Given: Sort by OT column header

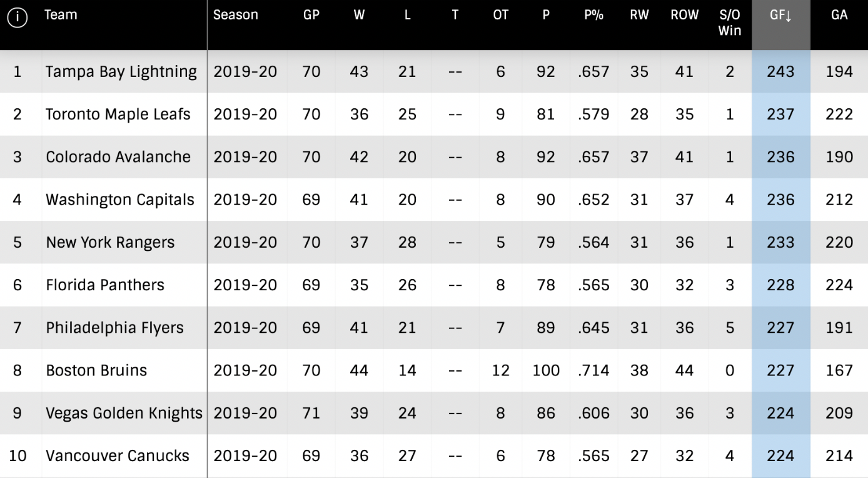Looking at the screenshot, I should (500, 16).
